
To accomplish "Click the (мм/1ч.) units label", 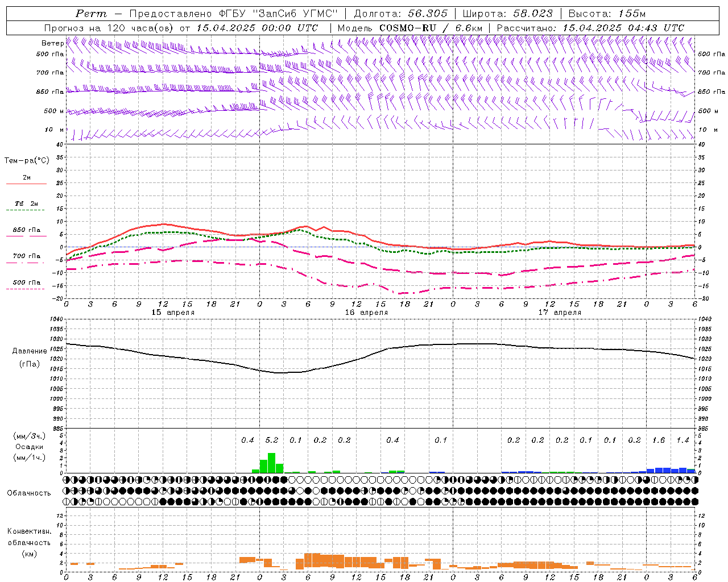I will 30,458.
